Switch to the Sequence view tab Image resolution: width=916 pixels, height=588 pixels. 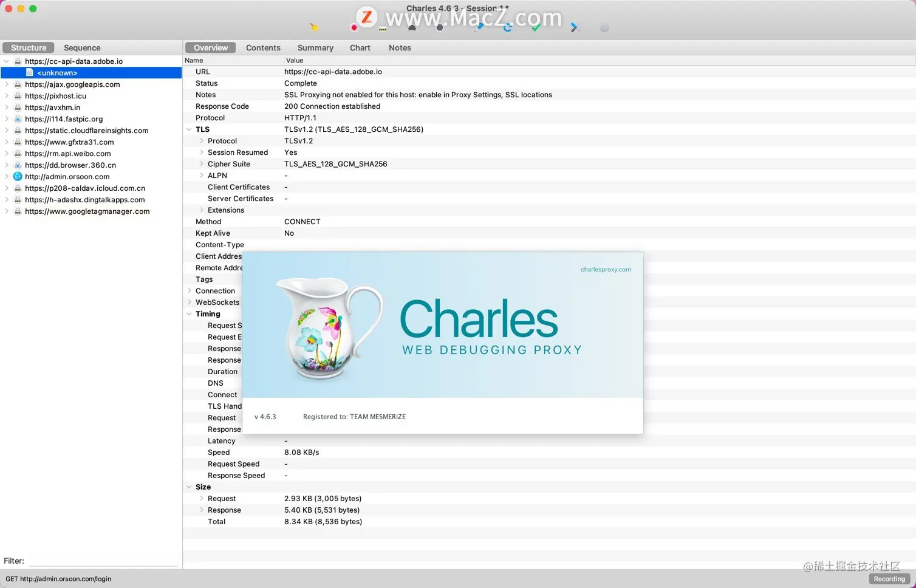[82, 47]
